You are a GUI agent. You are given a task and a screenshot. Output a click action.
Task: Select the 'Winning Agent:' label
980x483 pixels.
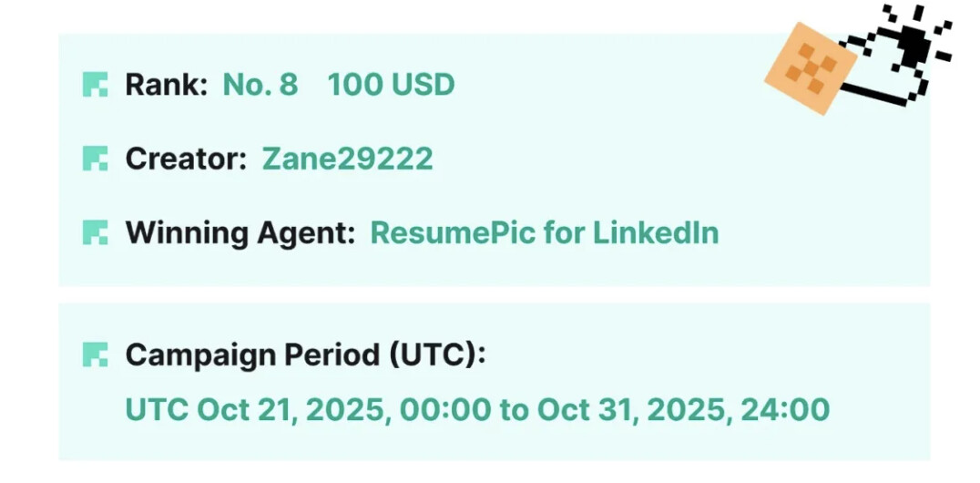240,232
